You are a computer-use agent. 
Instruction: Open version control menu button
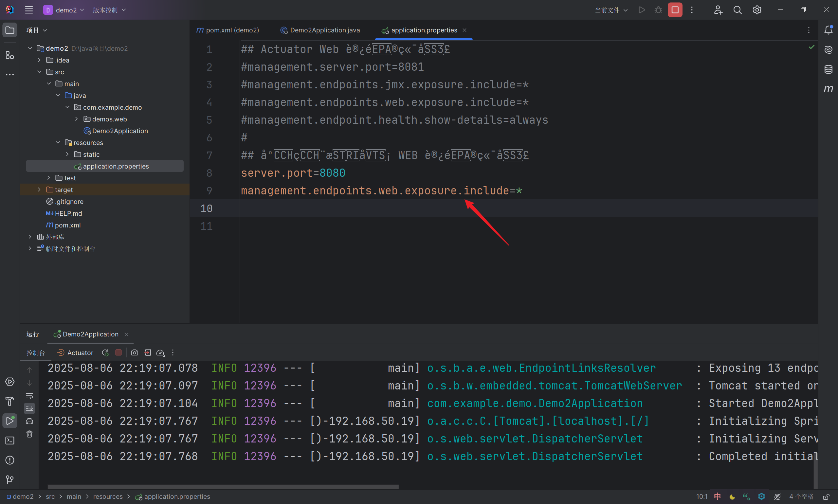click(x=109, y=10)
